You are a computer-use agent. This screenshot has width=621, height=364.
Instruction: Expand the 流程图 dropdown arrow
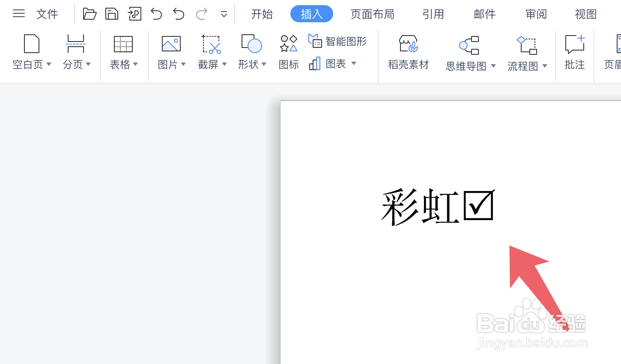(x=545, y=66)
